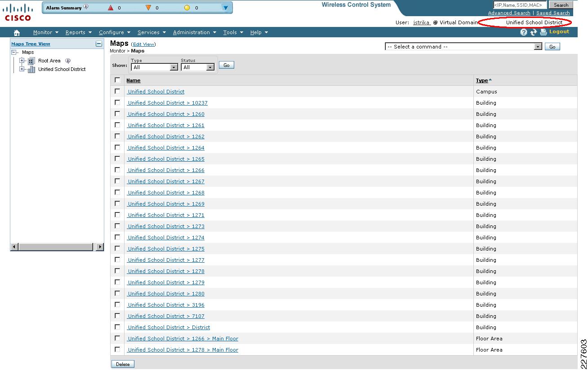Open the Help question mark icon
Image resolution: width=588 pixels, height=370 pixels.
524,32
